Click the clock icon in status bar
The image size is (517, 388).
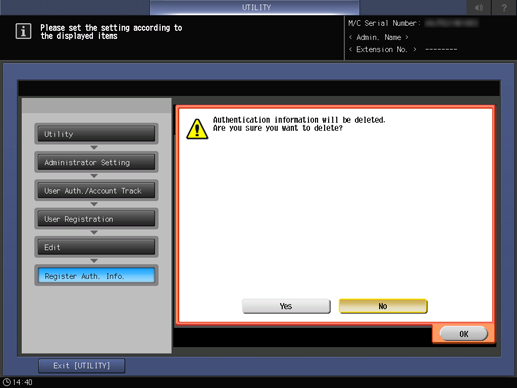click(7, 382)
